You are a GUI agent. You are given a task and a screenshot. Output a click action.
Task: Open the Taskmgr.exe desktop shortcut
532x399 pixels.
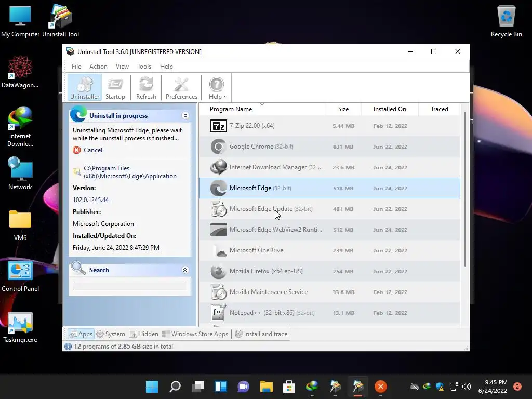click(20, 328)
